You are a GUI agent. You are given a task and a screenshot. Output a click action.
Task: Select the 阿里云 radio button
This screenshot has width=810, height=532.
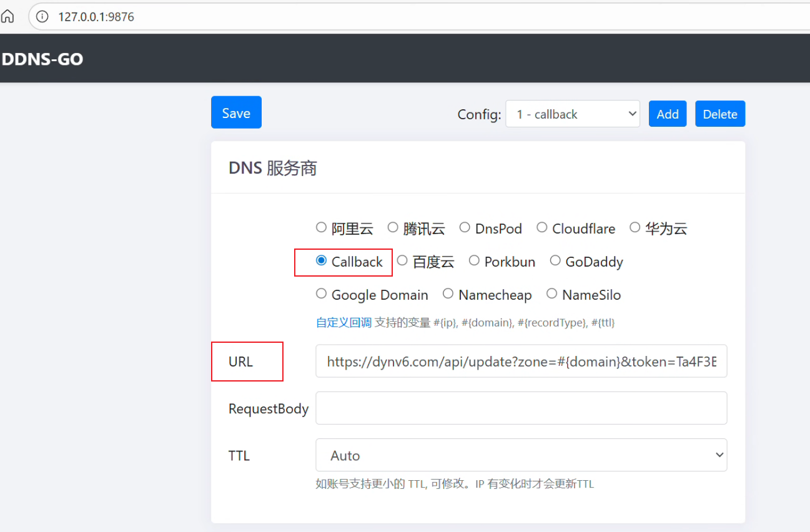click(x=321, y=227)
